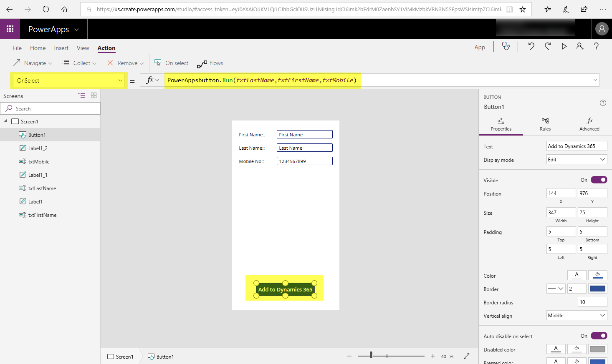Image resolution: width=612 pixels, height=364 pixels.
Task: Collapse the Screen1 tree node
Action: click(6, 121)
